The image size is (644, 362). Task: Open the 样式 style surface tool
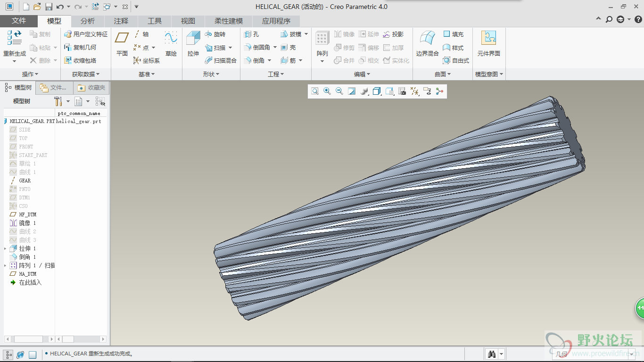453,48
